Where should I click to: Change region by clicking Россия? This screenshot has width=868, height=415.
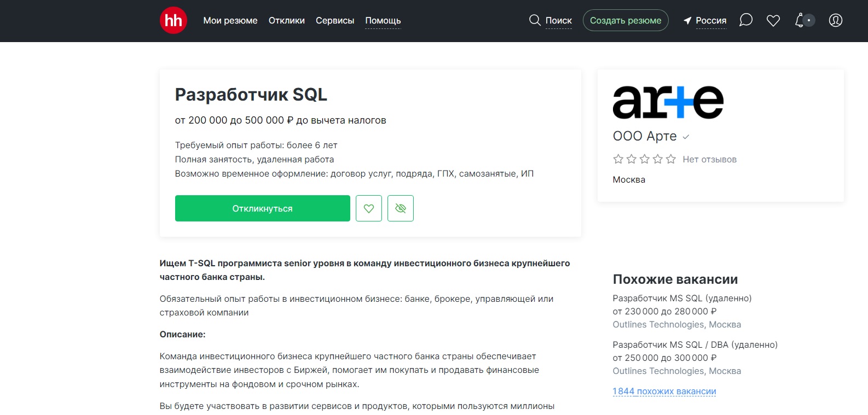(711, 21)
